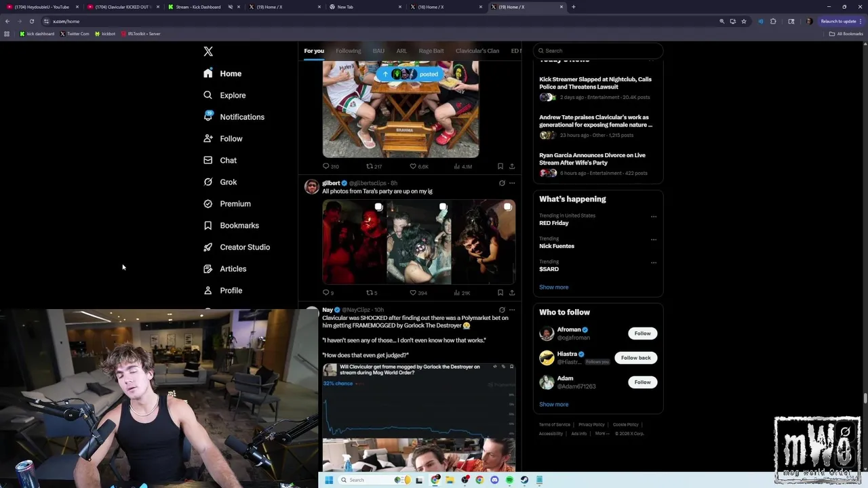Open the more options menu on gilbert's post
This screenshot has width=868, height=488.
pos(512,183)
